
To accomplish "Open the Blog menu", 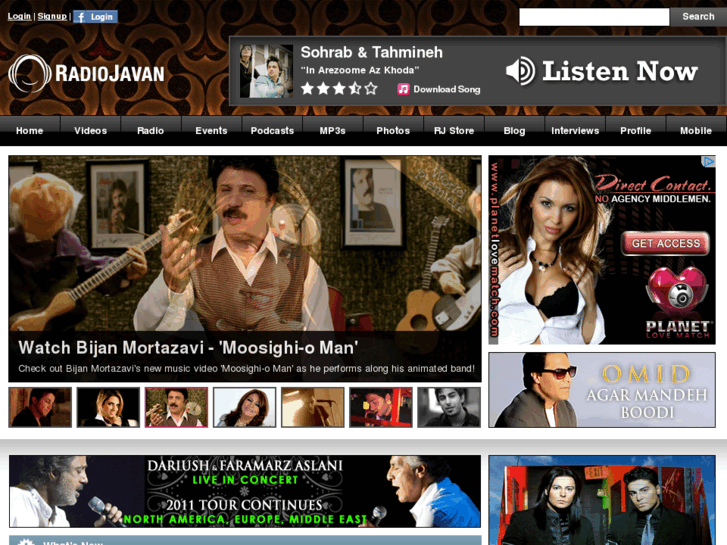I will click(514, 131).
